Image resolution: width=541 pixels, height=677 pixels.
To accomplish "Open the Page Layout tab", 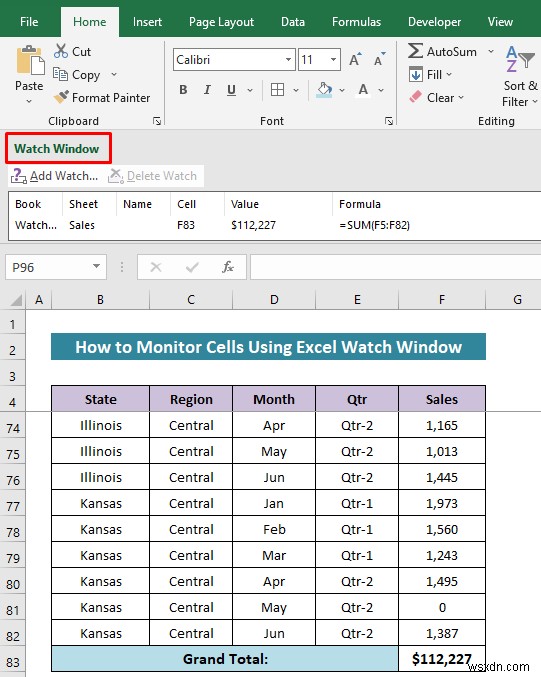I will [221, 22].
